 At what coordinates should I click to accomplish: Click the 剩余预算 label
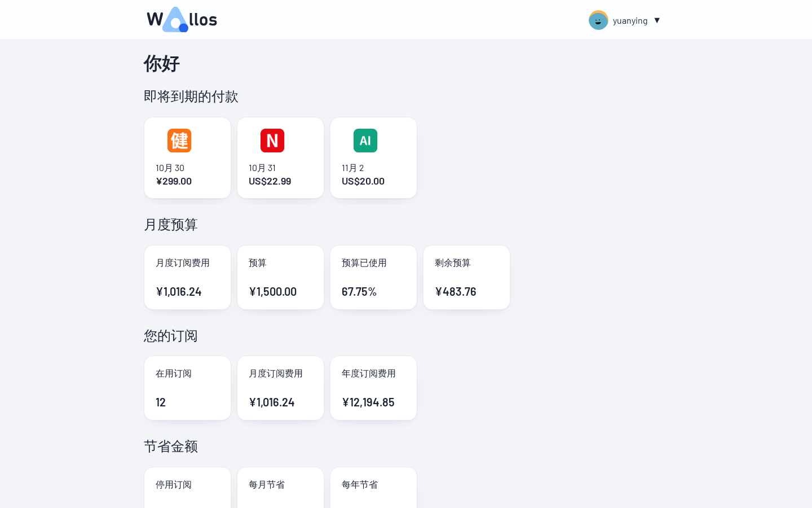453,263
